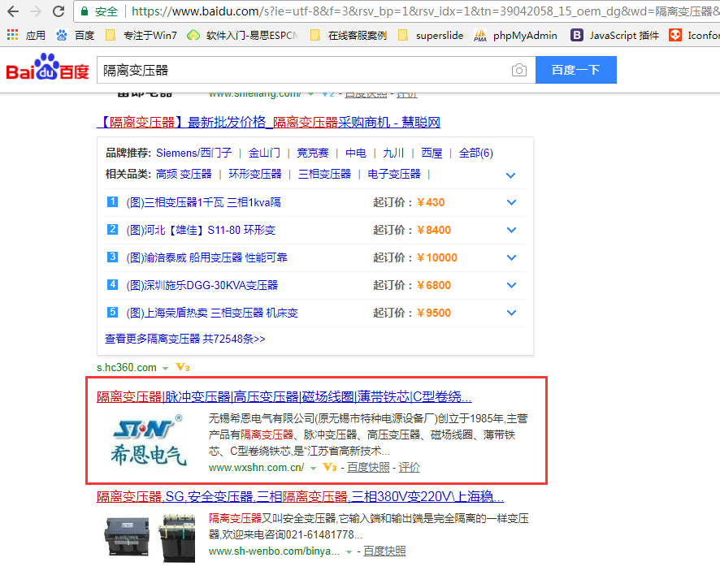The width and height of the screenshot is (720, 588).
Task: Open (图)上海荣盾热卖 三相变压器 link
Action: click(212, 313)
